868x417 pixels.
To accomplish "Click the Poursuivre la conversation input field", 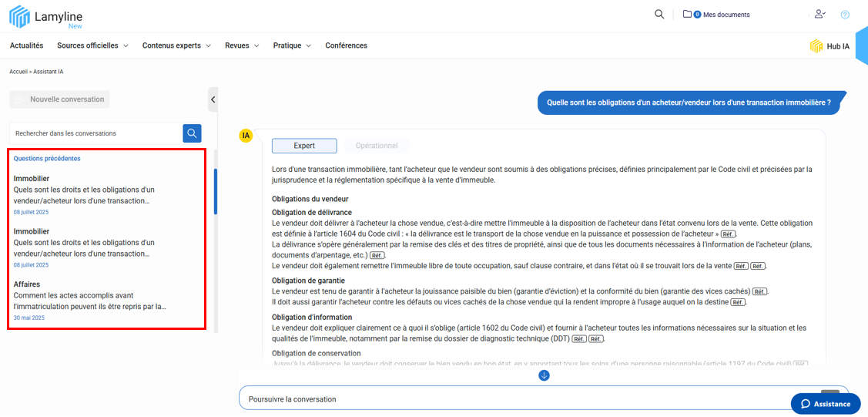I will pyautogui.click(x=524, y=399).
